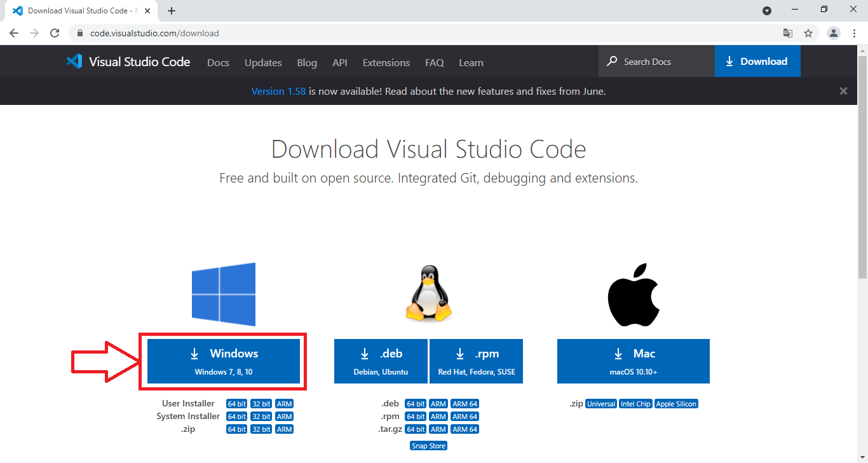Bookmark this page with the star icon

[x=808, y=33]
